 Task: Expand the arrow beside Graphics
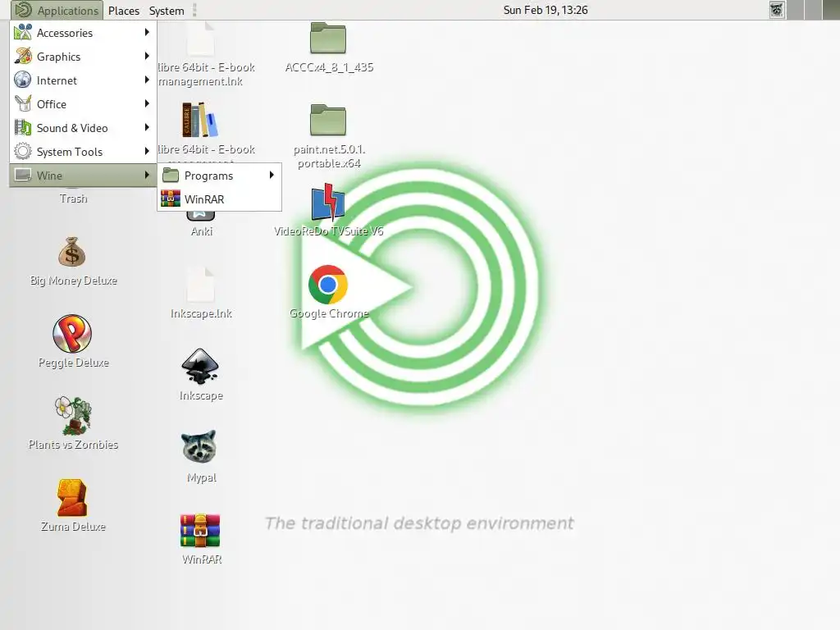pyautogui.click(x=147, y=56)
